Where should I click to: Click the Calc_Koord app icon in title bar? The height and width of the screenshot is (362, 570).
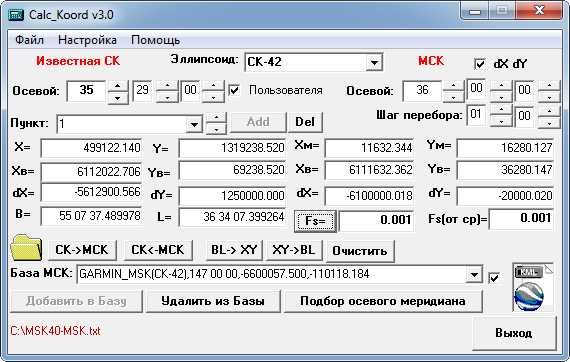click(16, 15)
